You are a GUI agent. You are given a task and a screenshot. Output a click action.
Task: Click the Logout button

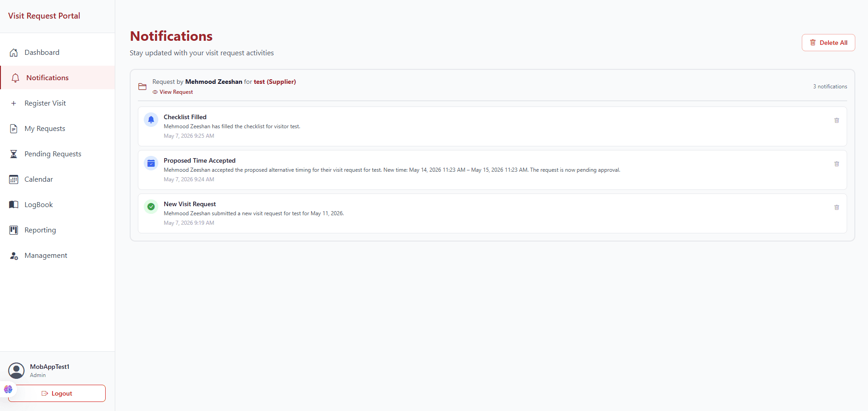pos(57,393)
